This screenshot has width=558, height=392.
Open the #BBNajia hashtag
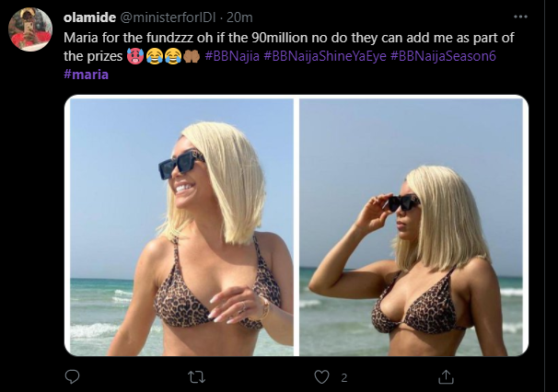click(x=232, y=56)
